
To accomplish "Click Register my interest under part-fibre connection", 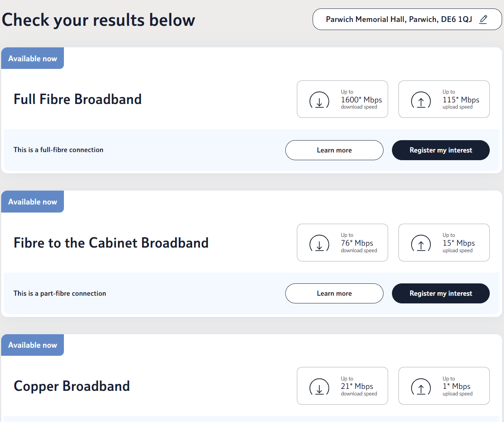I will pyautogui.click(x=440, y=293).
